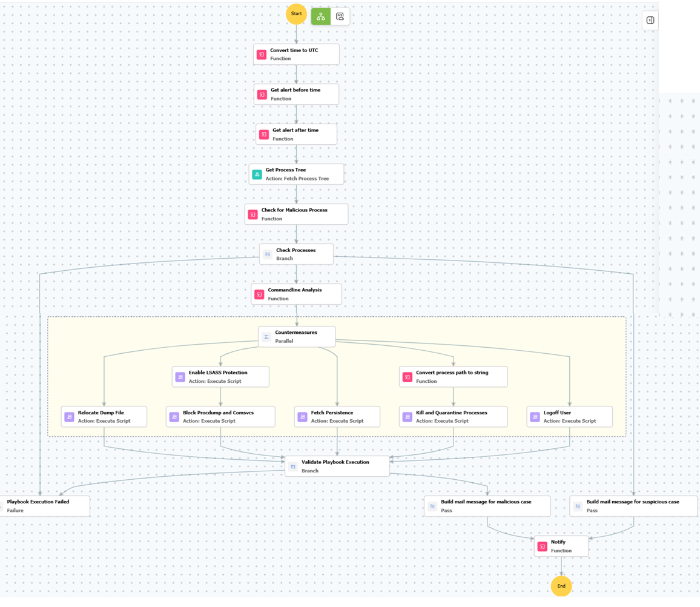Click the 'Failure' subtitle under Playbook Execution Failed
The width and height of the screenshot is (700, 607).
[x=15, y=511]
